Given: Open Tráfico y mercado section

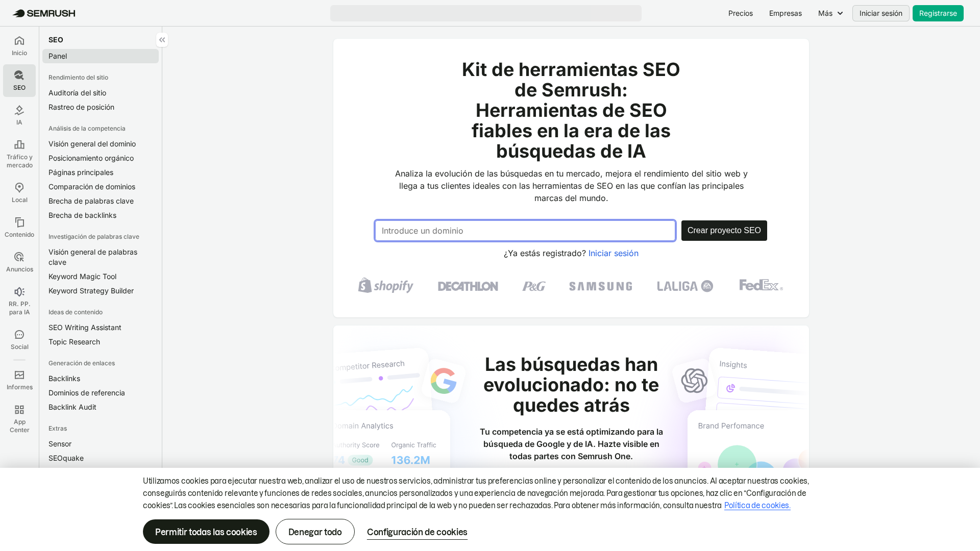Looking at the screenshot, I should 19,154.
